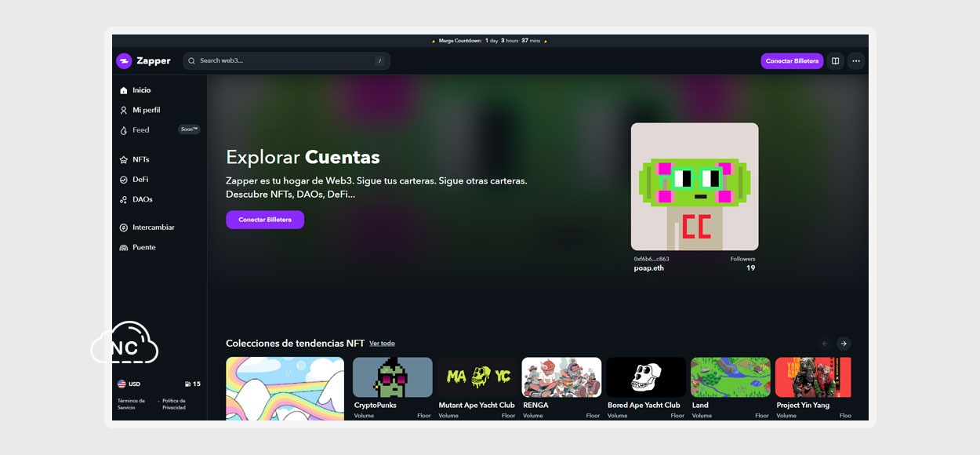This screenshot has height=455, width=980.
Task: Click the flame icon beside Feed
Action: (123, 130)
